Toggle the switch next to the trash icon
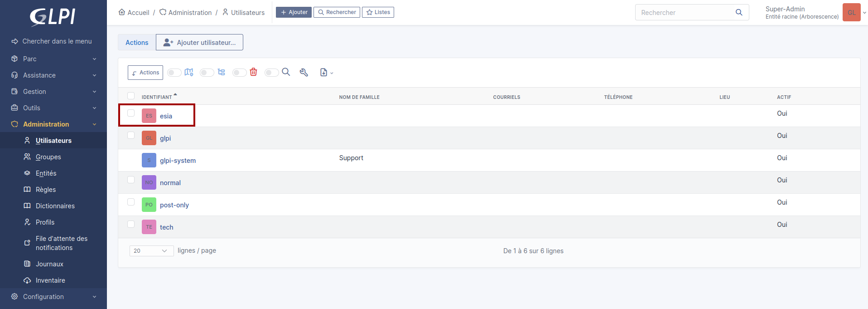 tap(240, 73)
